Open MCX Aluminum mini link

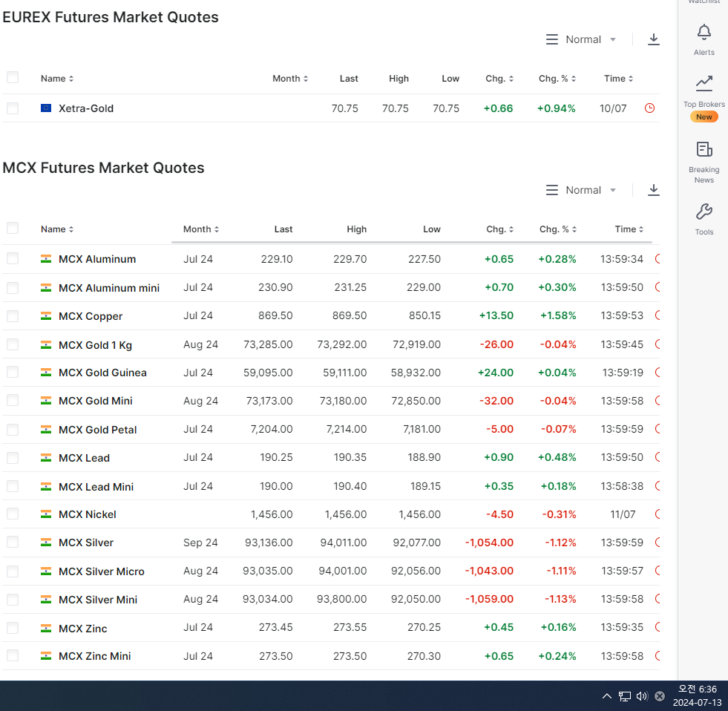(x=109, y=288)
